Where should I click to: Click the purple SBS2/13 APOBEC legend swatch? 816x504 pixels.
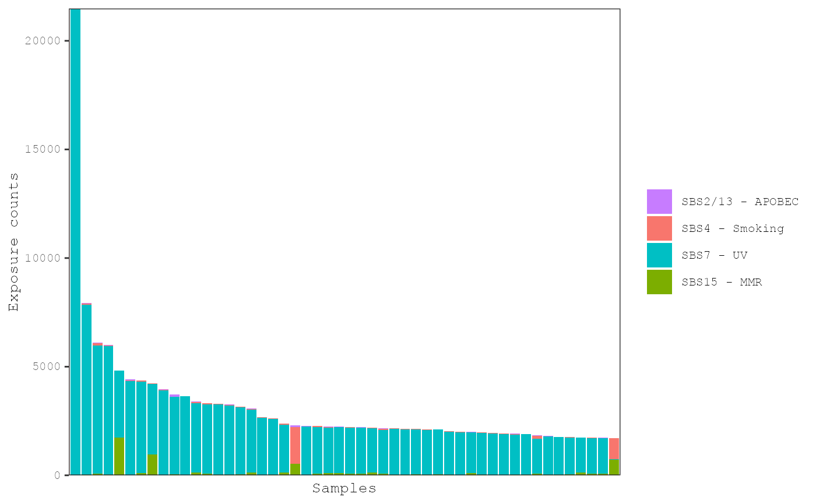tap(659, 202)
